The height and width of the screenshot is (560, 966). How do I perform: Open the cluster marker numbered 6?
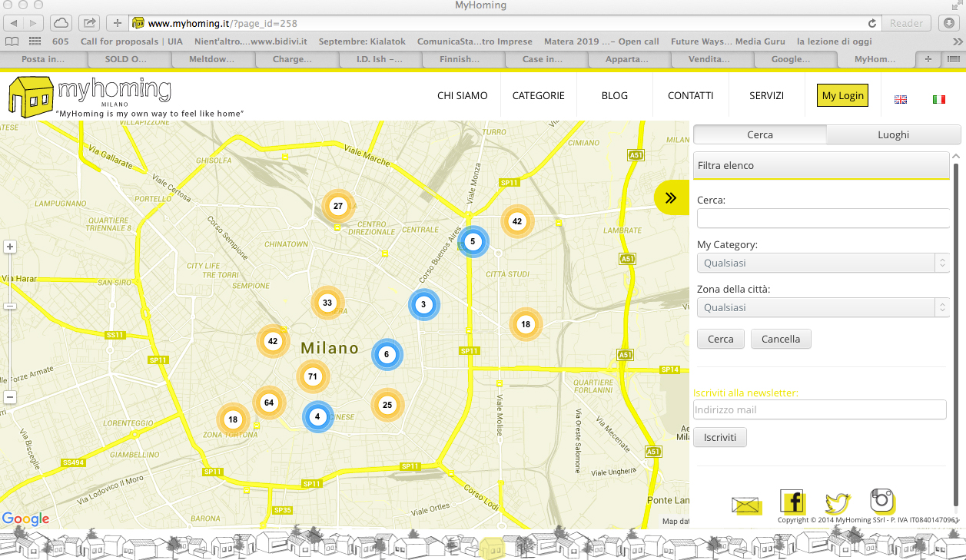387,354
